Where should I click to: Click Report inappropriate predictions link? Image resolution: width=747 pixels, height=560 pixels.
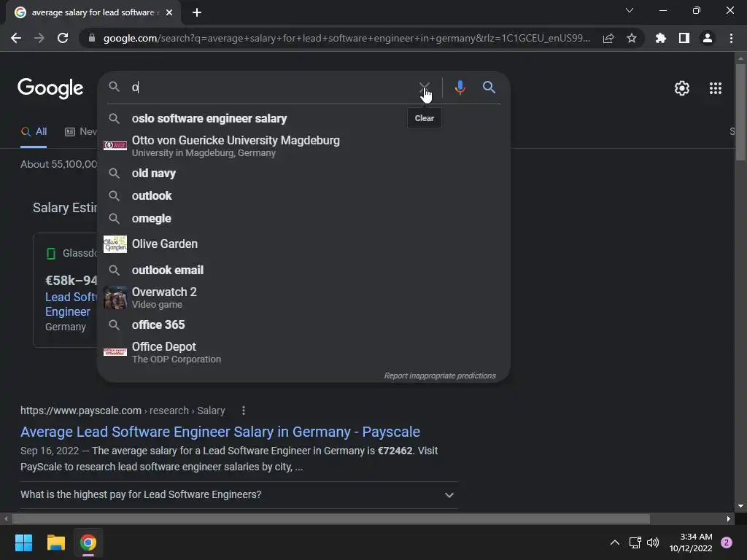(440, 376)
